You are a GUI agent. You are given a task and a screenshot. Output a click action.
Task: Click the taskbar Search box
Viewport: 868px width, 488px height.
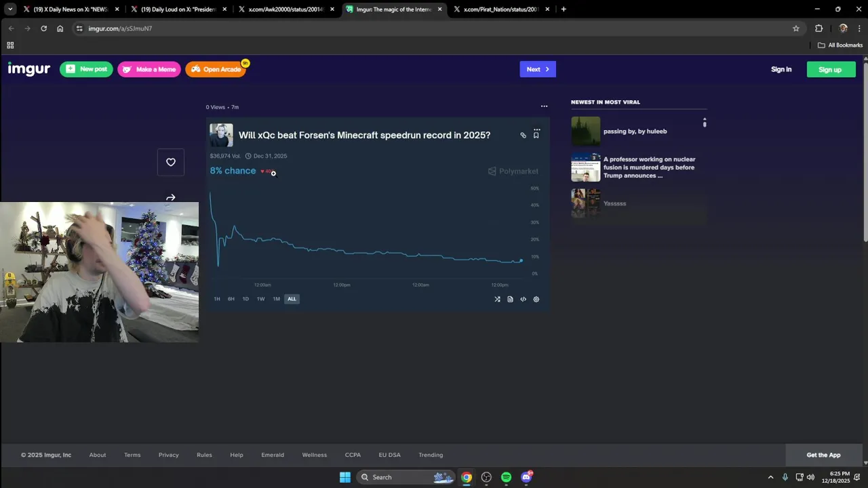click(406, 477)
